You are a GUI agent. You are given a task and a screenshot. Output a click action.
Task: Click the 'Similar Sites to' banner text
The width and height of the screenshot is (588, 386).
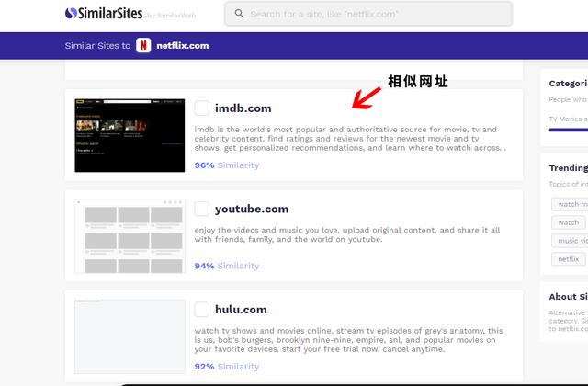97,46
